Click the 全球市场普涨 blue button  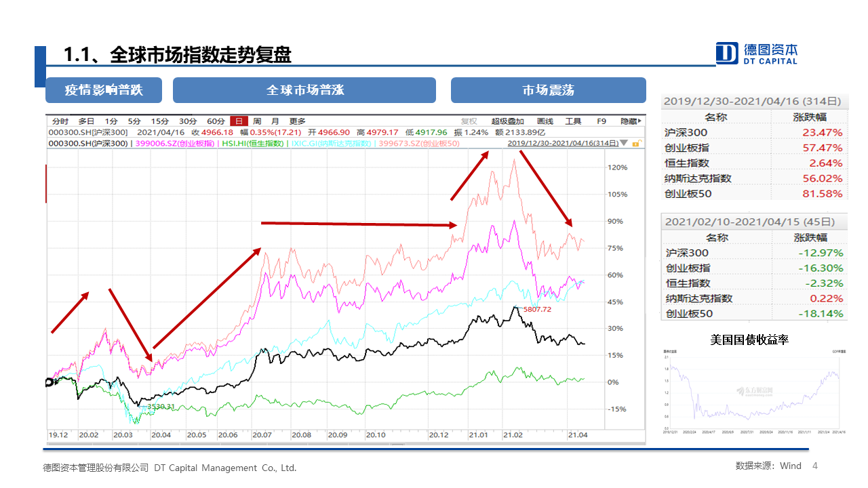[304, 90]
